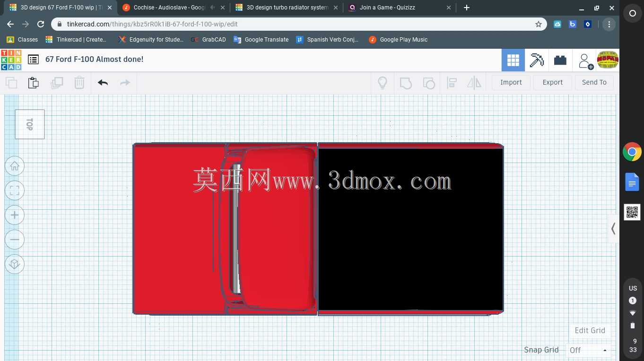Undo the last action
The height and width of the screenshot is (361, 644).
coord(103,83)
